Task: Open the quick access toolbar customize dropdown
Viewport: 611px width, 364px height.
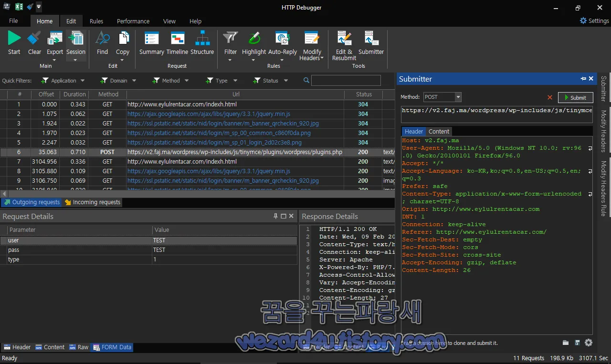Action: click(x=39, y=7)
